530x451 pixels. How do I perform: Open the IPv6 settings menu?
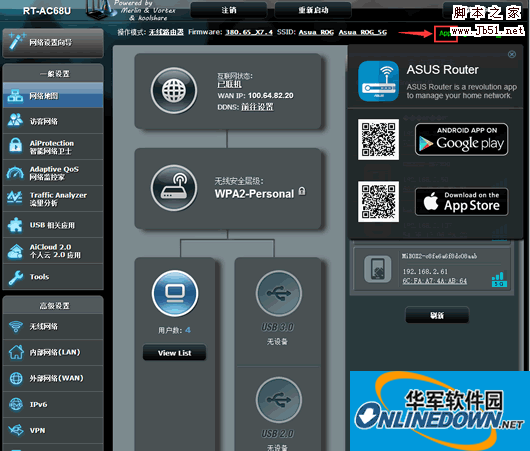(53, 404)
